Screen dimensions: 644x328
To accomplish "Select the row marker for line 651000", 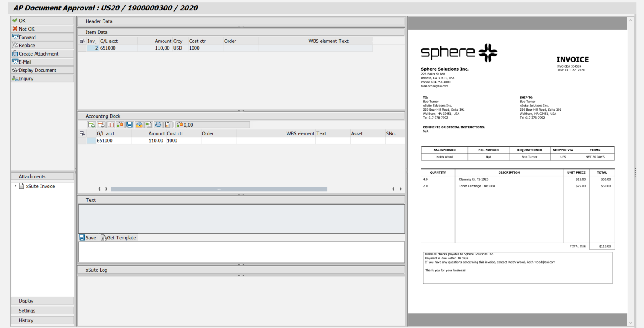I will point(91,141).
